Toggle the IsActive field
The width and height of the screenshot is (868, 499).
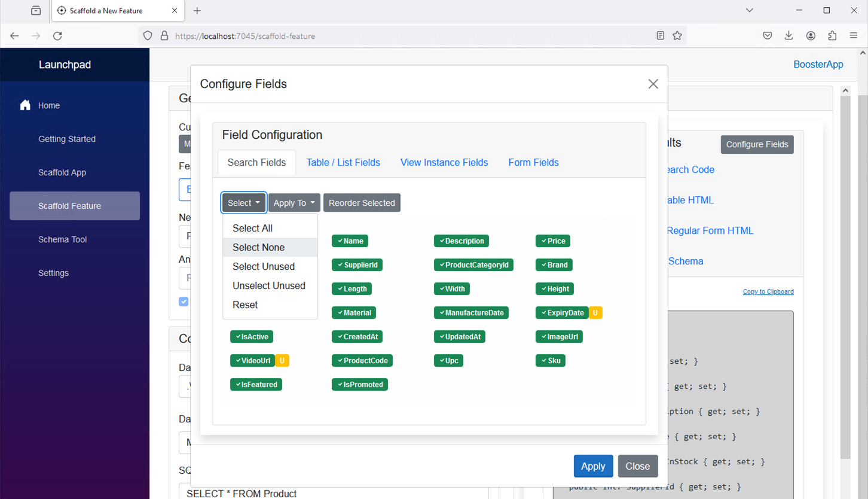pos(252,337)
